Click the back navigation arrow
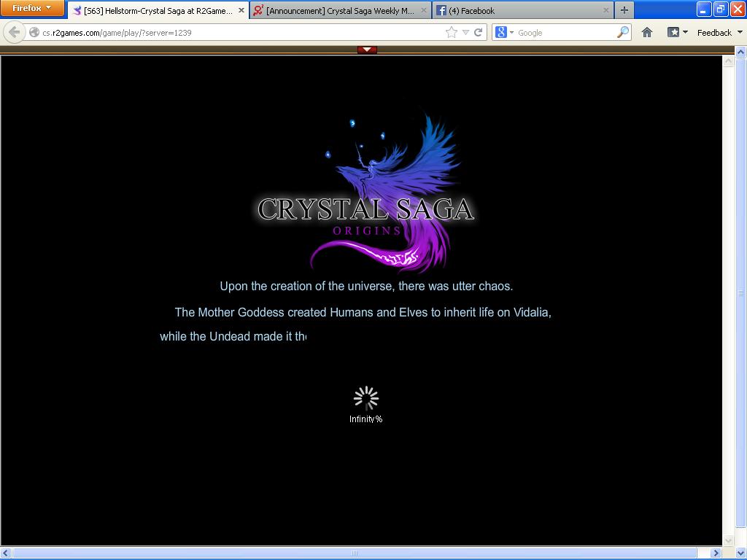The height and width of the screenshot is (560, 747). click(x=14, y=32)
